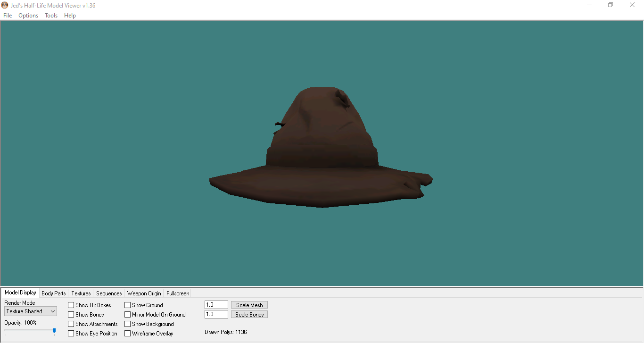This screenshot has width=644, height=343.
Task: Enable Show Hit Boxes checkbox
Action: point(71,305)
